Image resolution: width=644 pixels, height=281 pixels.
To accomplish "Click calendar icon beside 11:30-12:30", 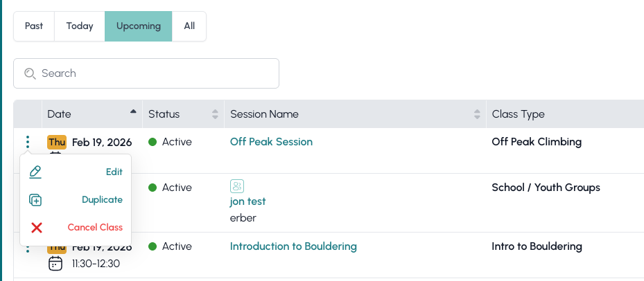I will [x=55, y=264].
